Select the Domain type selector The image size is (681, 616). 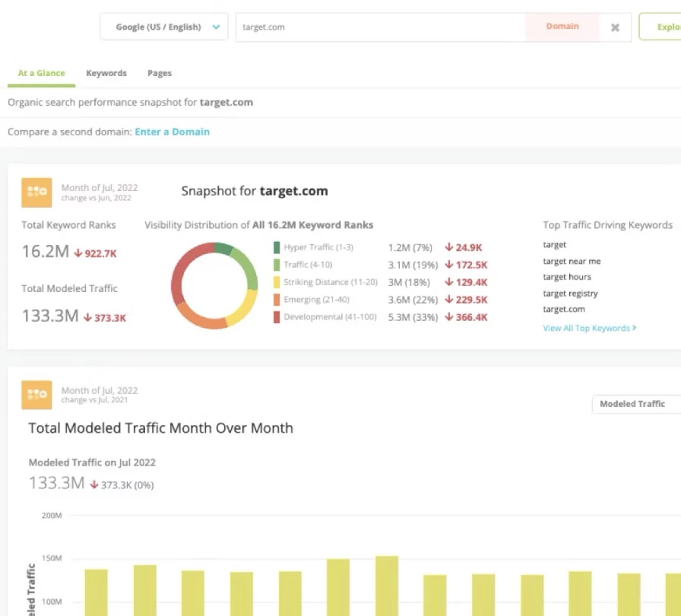562,27
